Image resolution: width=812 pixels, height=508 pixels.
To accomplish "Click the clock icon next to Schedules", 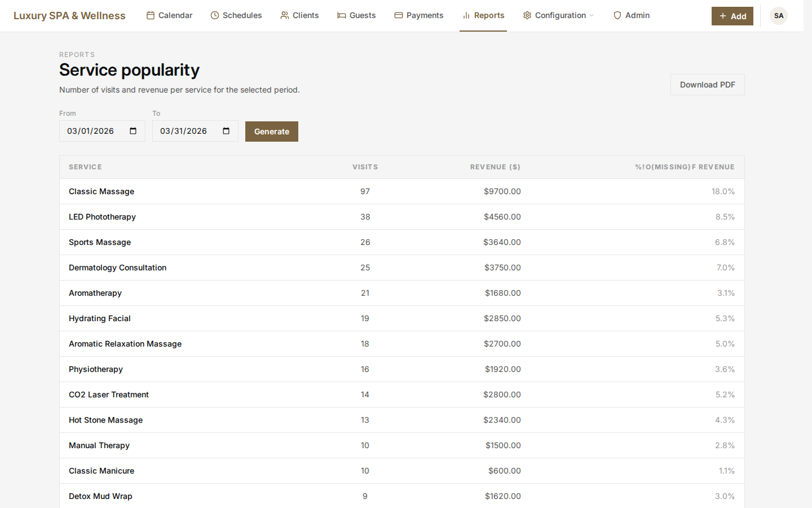I will click(214, 15).
